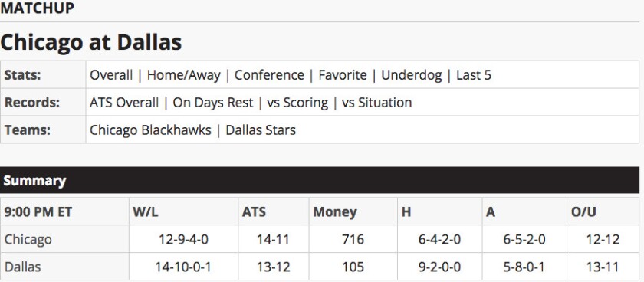Click the Money column header
This screenshot has height=282, width=644.
(335, 211)
